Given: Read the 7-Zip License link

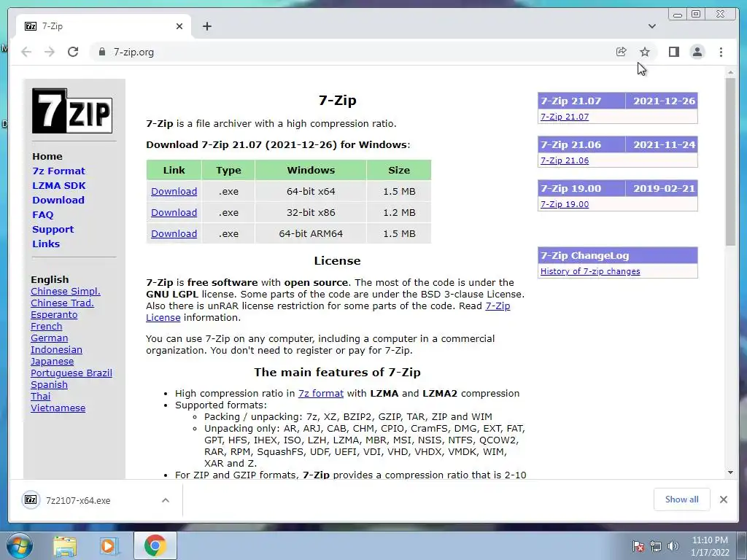Looking at the screenshot, I should pos(498,306).
